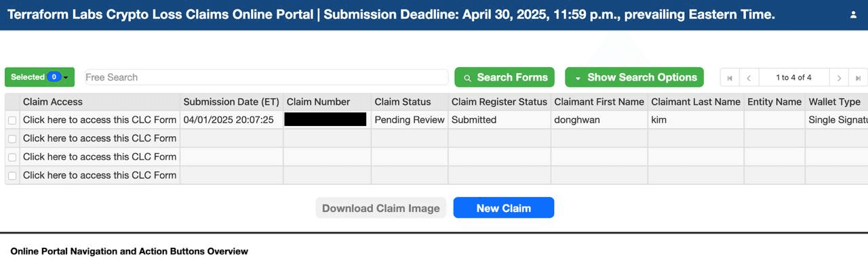Click the Claimant Last Name column header
This screenshot has height=260, width=868.
[696, 102]
